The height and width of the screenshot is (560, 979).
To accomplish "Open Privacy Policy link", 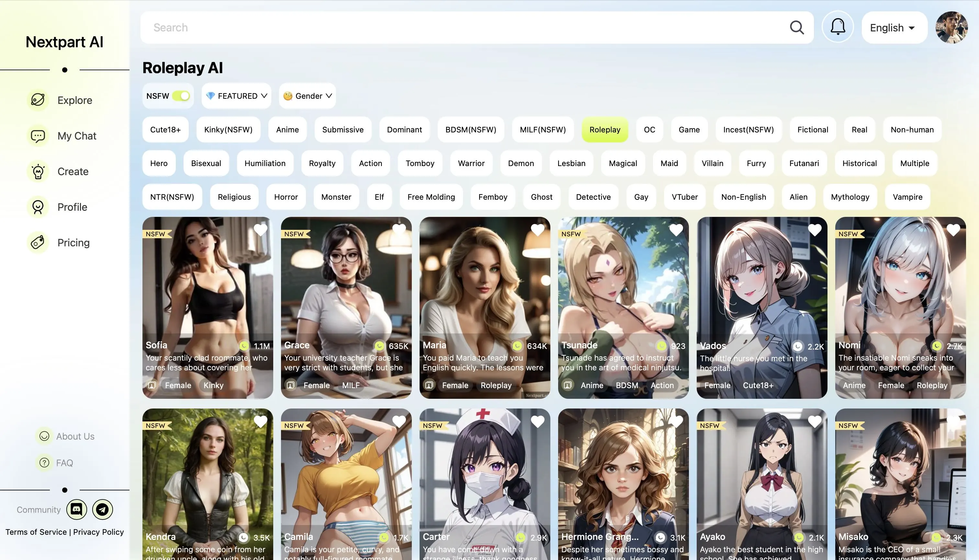I will click(x=98, y=532).
